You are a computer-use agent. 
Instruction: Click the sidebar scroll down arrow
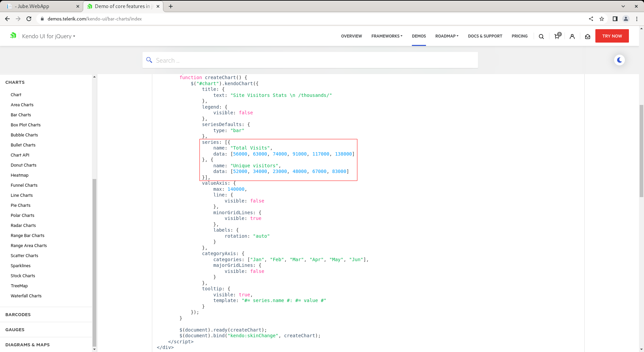(x=94, y=349)
